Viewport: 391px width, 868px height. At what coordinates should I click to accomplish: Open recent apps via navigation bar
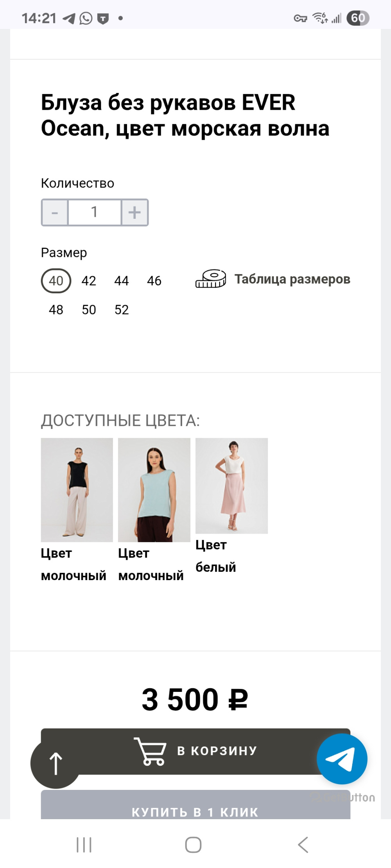click(x=84, y=845)
